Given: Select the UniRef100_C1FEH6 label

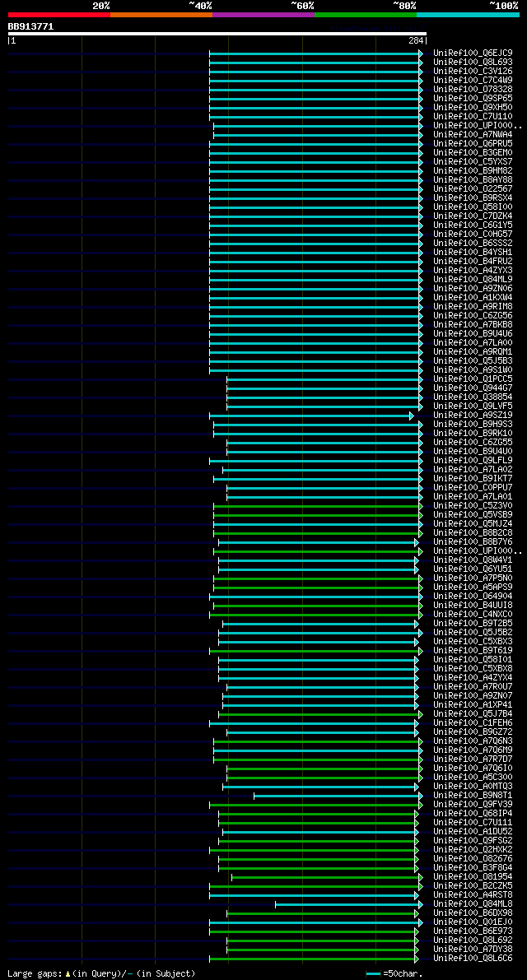Looking at the screenshot, I should (x=473, y=724).
